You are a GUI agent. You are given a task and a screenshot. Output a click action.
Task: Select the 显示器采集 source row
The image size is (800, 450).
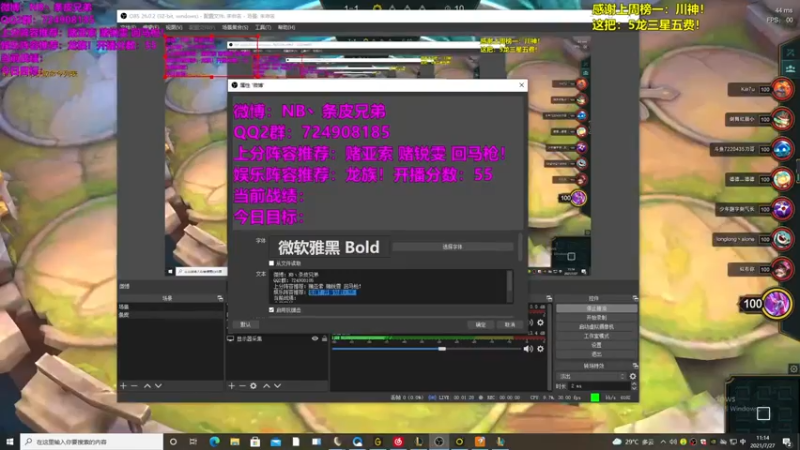click(x=278, y=339)
